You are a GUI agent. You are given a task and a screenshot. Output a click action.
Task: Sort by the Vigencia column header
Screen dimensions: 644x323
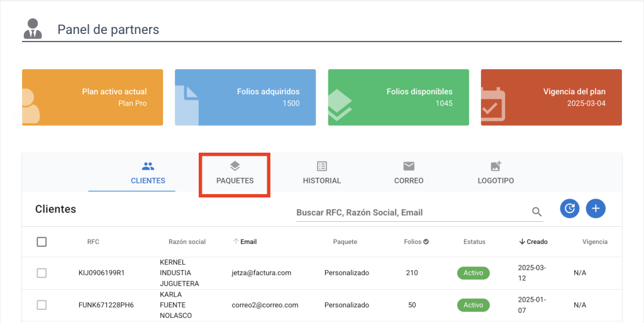595,242
